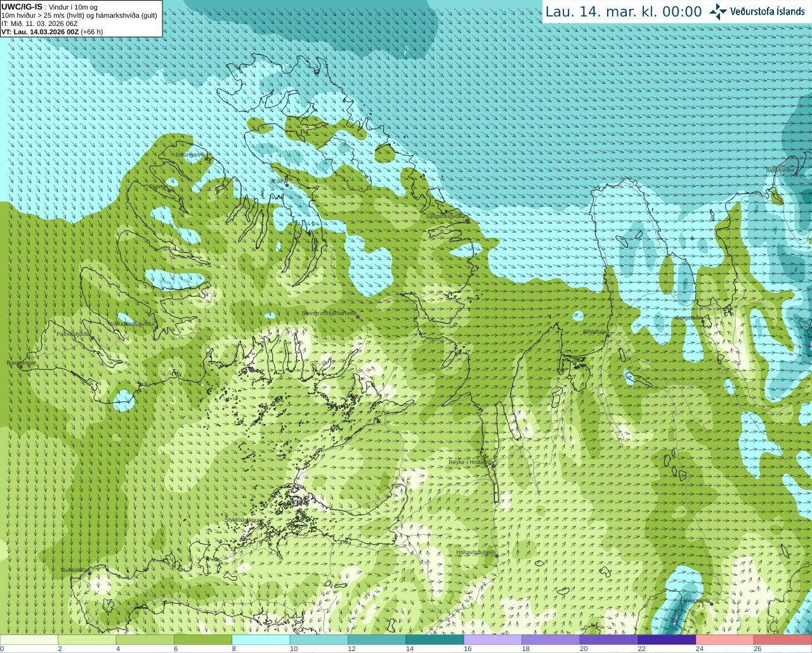Viewport: 812px width, 653px height.
Task: Click the date heading 'Lau. 14. mar. kl. 00:00'
Action: point(624,12)
